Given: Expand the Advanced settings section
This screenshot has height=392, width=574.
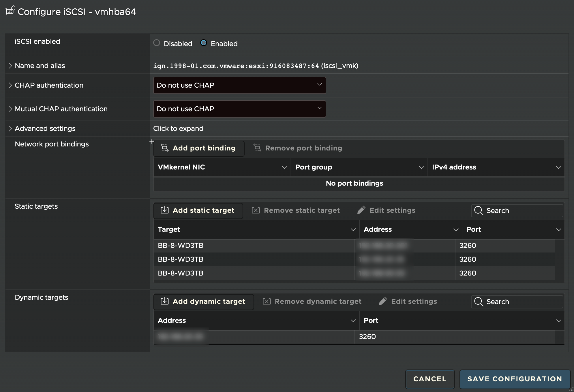Looking at the screenshot, I should [x=10, y=128].
